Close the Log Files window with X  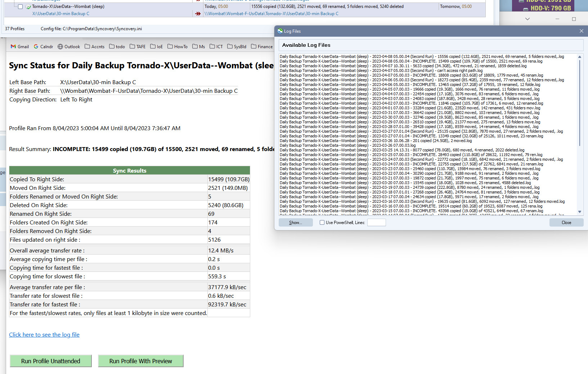point(581,31)
